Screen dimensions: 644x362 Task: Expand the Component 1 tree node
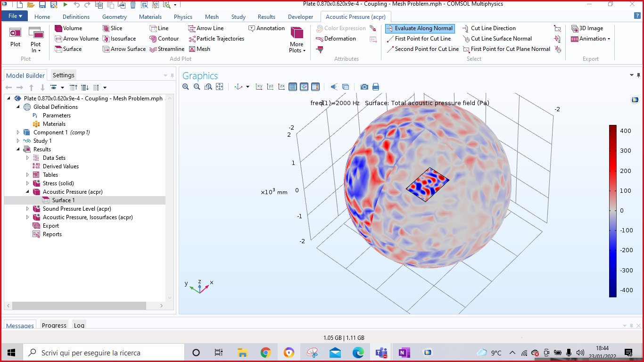(x=18, y=132)
